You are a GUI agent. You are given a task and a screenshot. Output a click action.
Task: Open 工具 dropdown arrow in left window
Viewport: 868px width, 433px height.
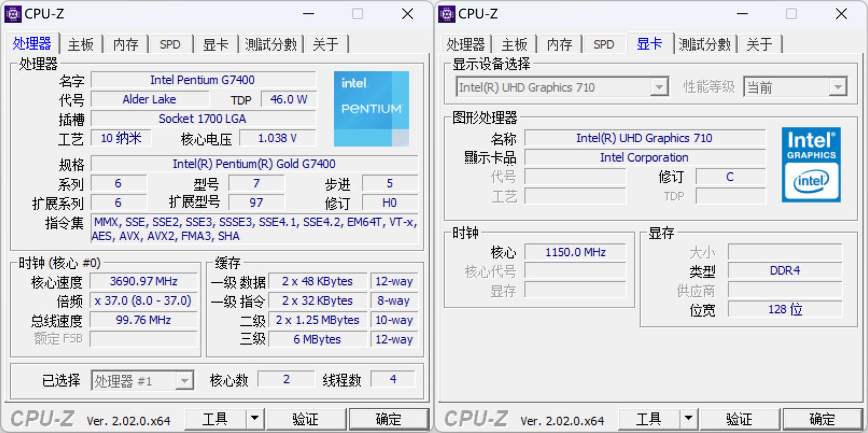click(255, 418)
